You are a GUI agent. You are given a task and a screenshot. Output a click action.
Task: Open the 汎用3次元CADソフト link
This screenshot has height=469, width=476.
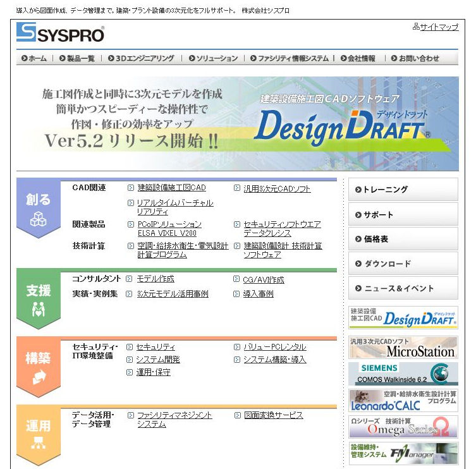pos(277,188)
